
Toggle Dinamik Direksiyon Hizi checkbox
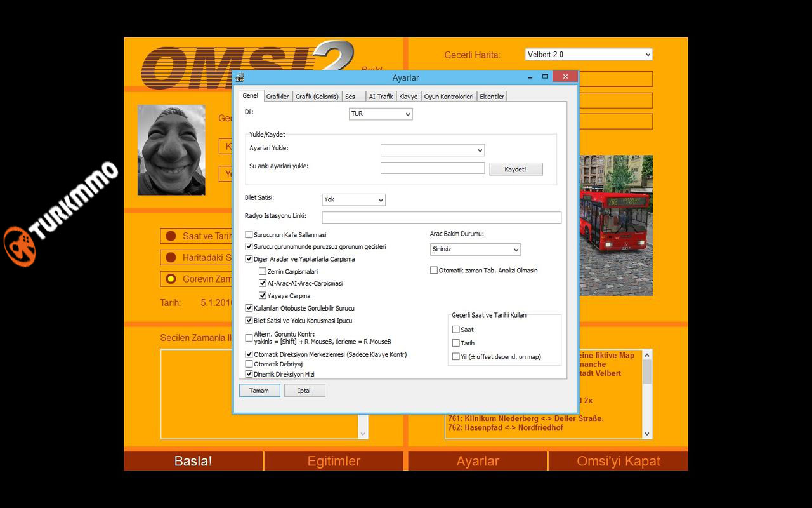click(x=249, y=374)
